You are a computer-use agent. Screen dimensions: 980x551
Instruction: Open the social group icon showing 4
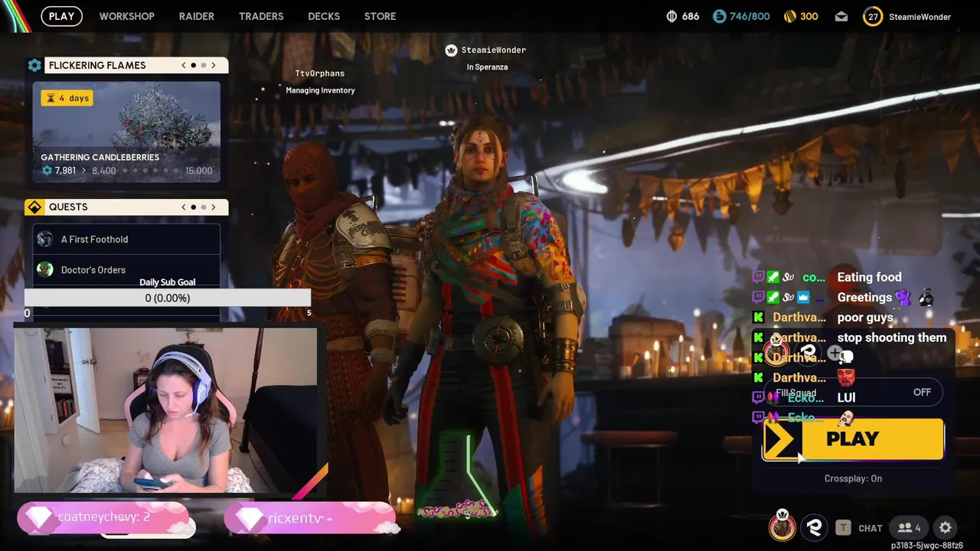[x=909, y=527]
